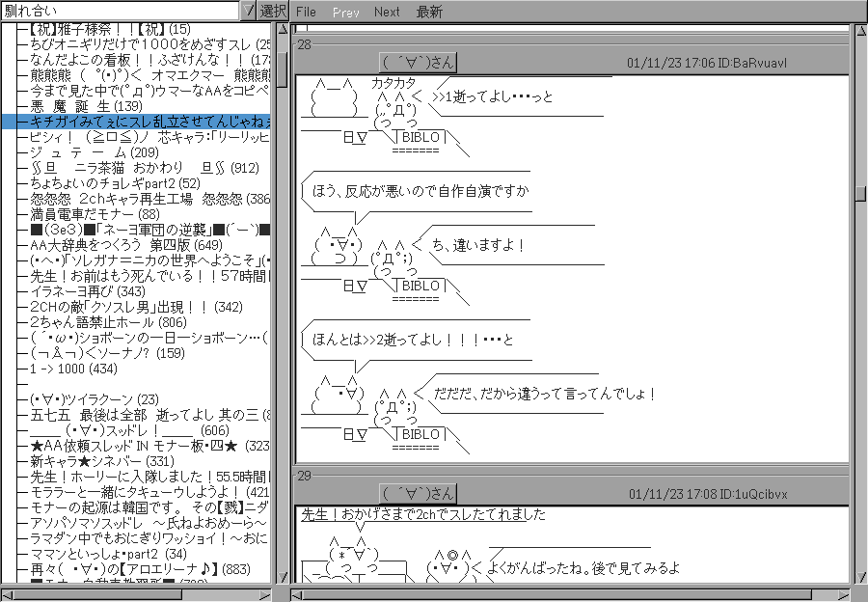This screenshot has height=602, width=868.
Task: Open the File menu
Action: click(x=306, y=12)
